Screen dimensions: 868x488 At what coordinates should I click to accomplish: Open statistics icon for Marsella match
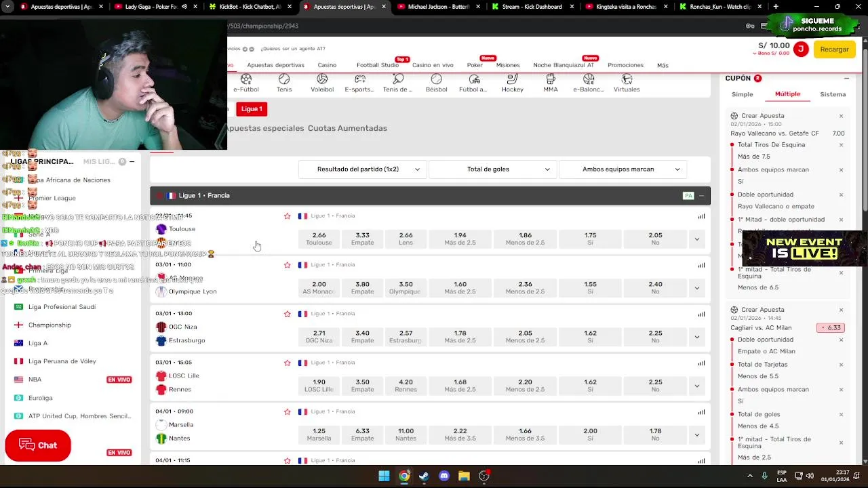701,411
